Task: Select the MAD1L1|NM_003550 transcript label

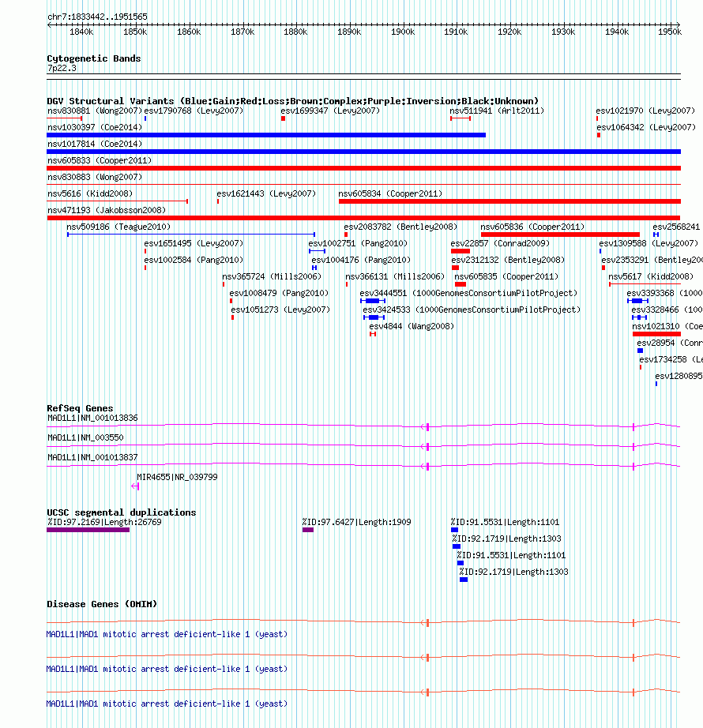Action: pyautogui.click(x=85, y=437)
